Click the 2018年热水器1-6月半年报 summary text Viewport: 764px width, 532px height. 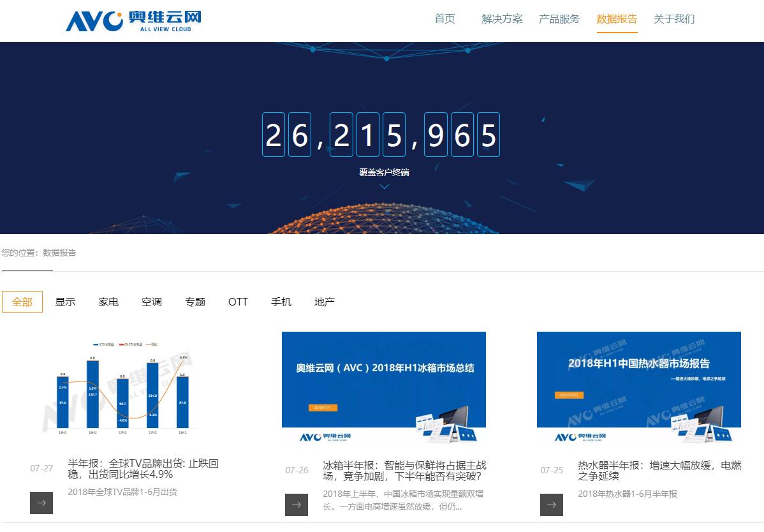point(628,494)
